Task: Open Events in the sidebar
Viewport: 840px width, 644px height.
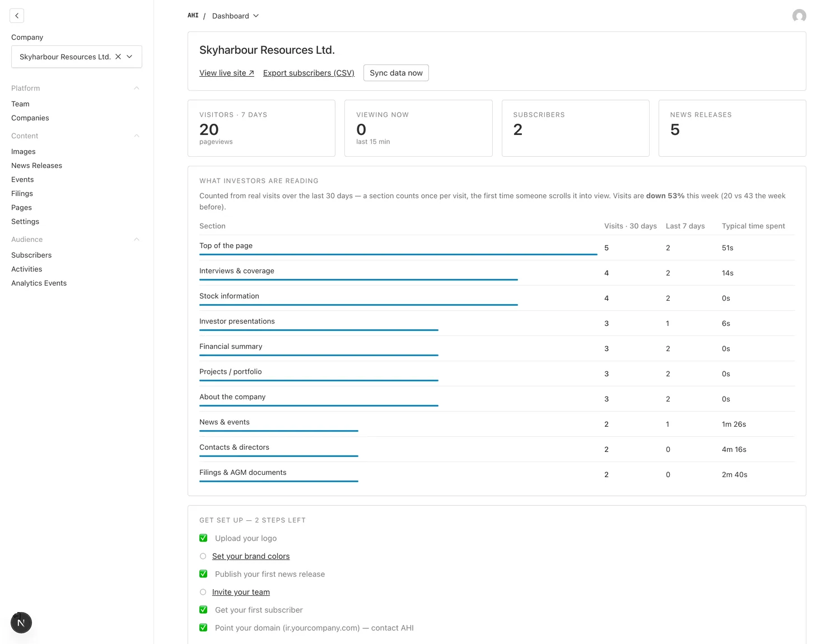Action: pyautogui.click(x=22, y=180)
